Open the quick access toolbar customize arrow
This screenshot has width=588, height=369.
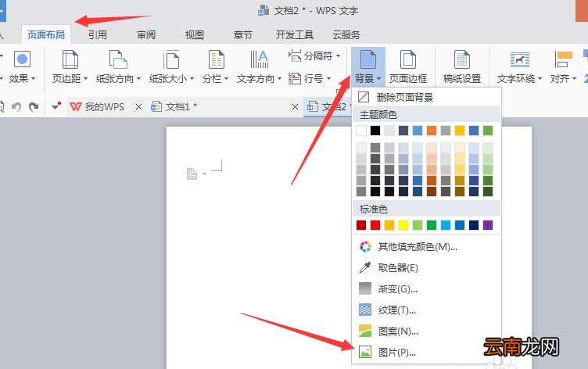pos(56,106)
